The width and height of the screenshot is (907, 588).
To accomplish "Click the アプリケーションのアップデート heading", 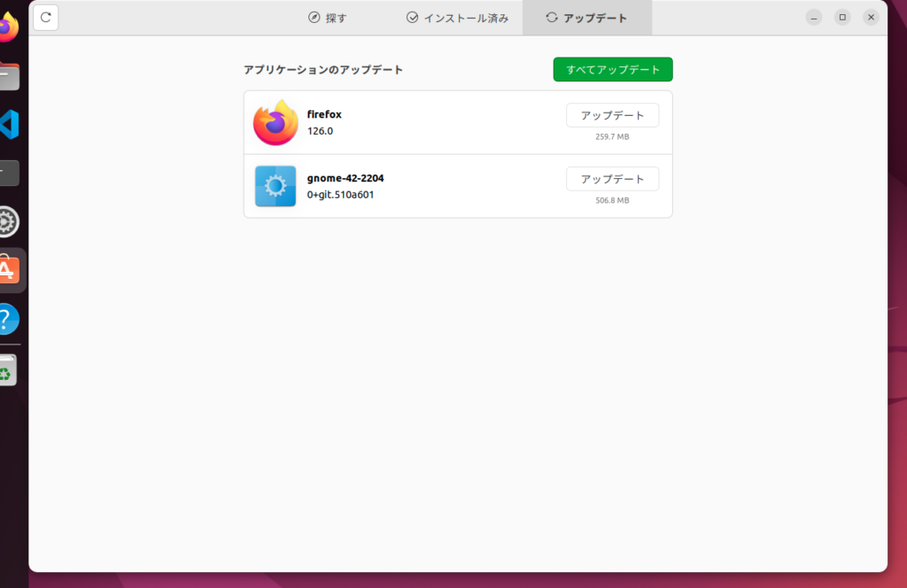I will coord(323,69).
